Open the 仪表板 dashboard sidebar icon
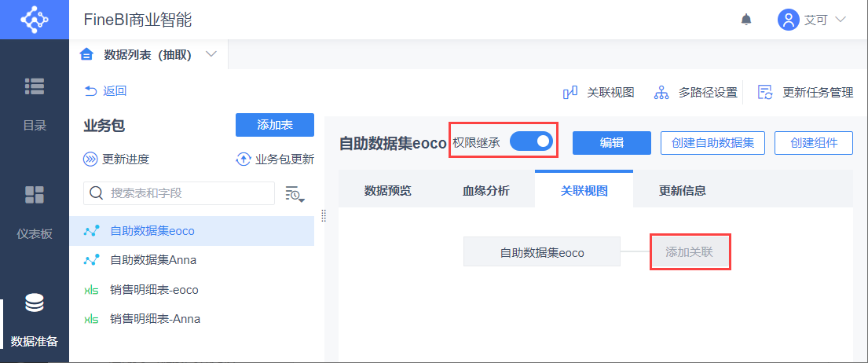This screenshot has height=363, width=868. click(34, 195)
